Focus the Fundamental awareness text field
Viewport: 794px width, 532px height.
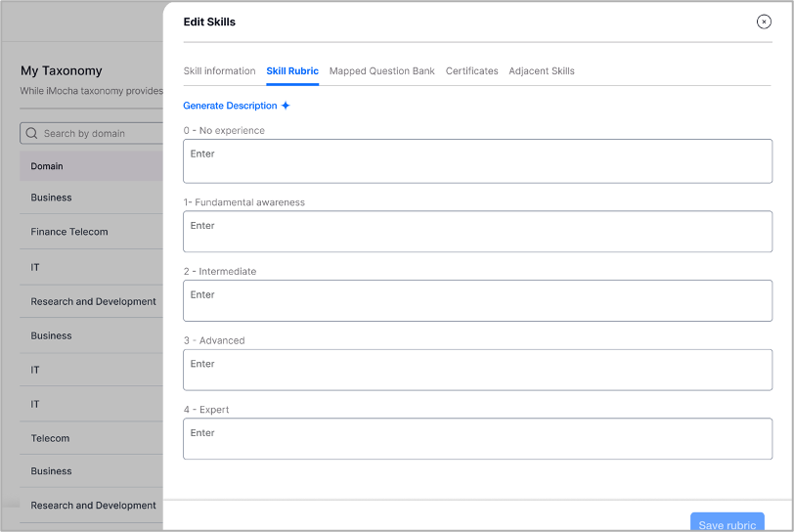[x=477, y=232]
